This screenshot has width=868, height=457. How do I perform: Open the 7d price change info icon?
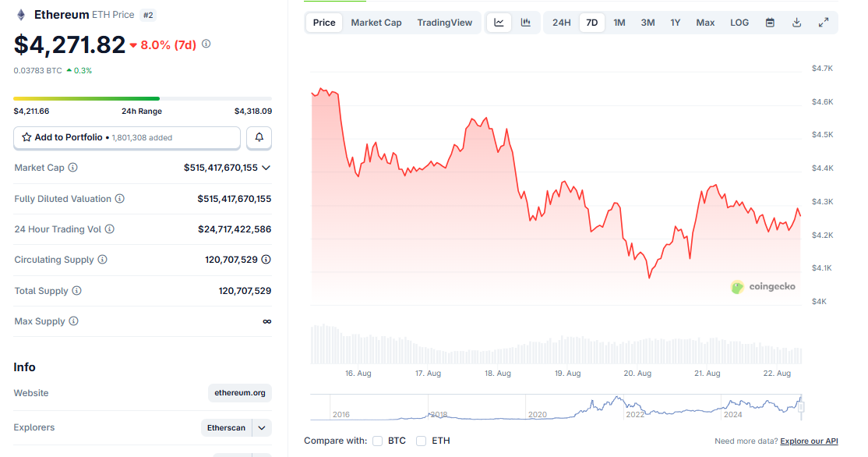(x=206, y=44)
